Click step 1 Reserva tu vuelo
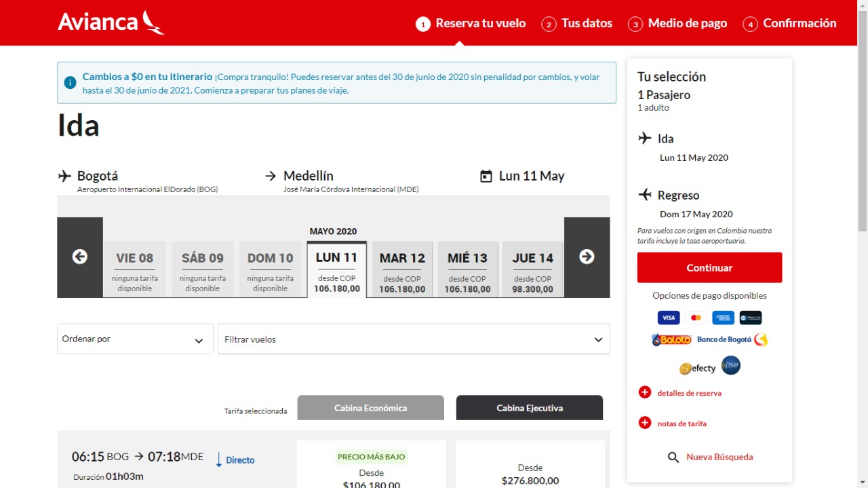The height and width of the screenshot is (488, 868). pyautogui.click(x=471, y=24)
